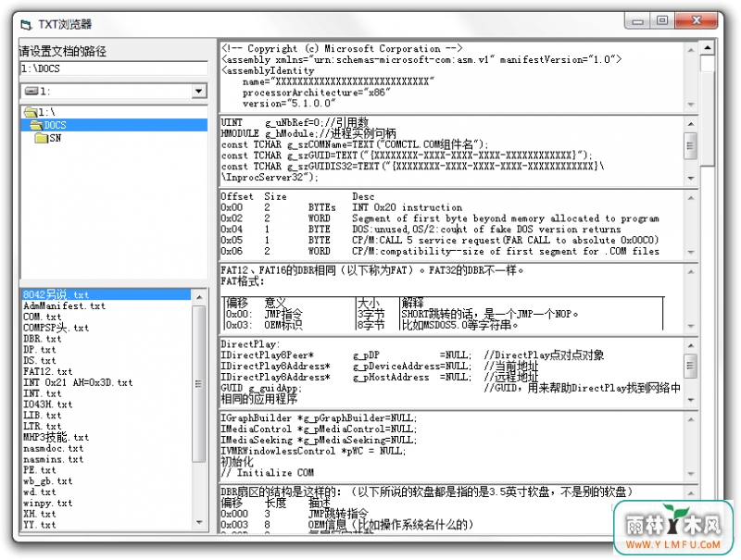The image size is (741, 560).
Task: Select the DOCS folder in tree
Action: pos(114,125)
